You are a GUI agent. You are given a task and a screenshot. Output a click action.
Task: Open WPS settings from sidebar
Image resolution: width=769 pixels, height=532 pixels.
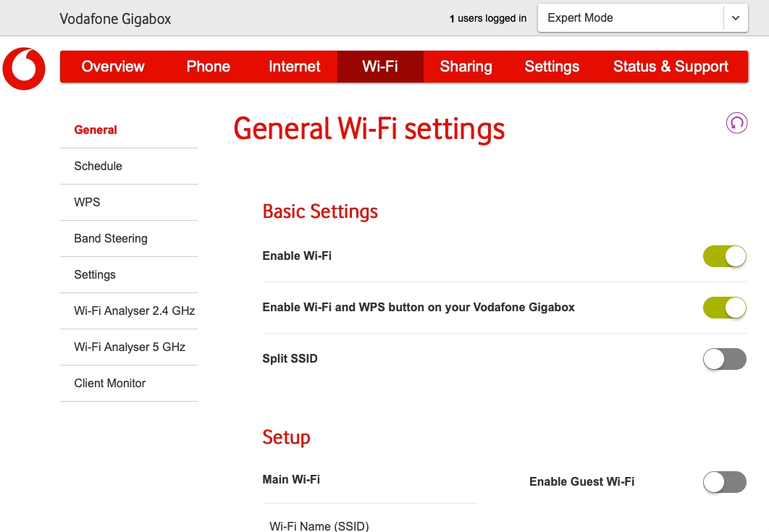point(88,202)
